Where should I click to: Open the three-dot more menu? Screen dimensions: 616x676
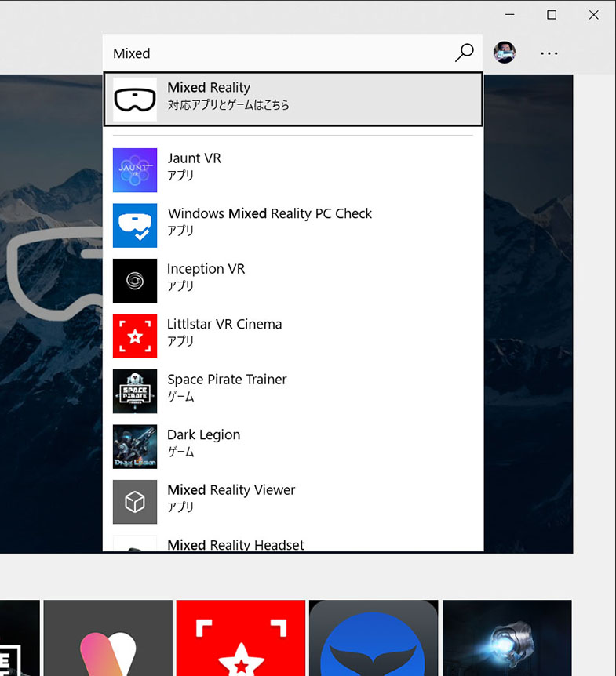(549, 53)
